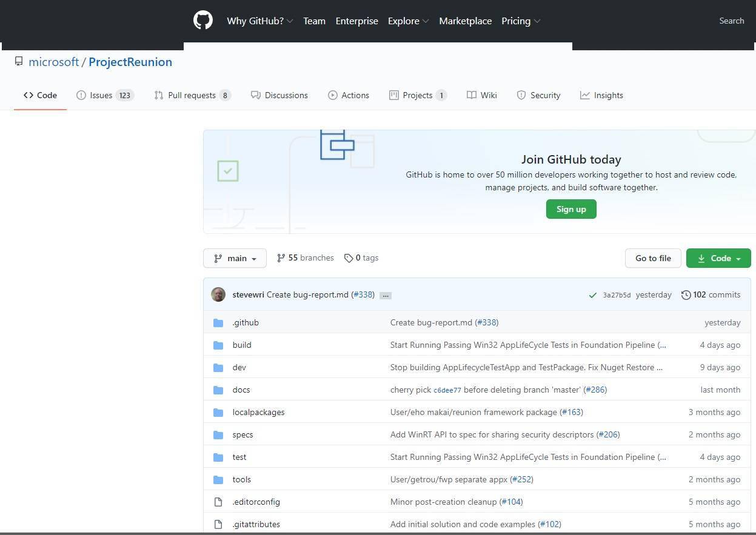
Task: Switch to the Pull requests tab
Action: point(193,95)
